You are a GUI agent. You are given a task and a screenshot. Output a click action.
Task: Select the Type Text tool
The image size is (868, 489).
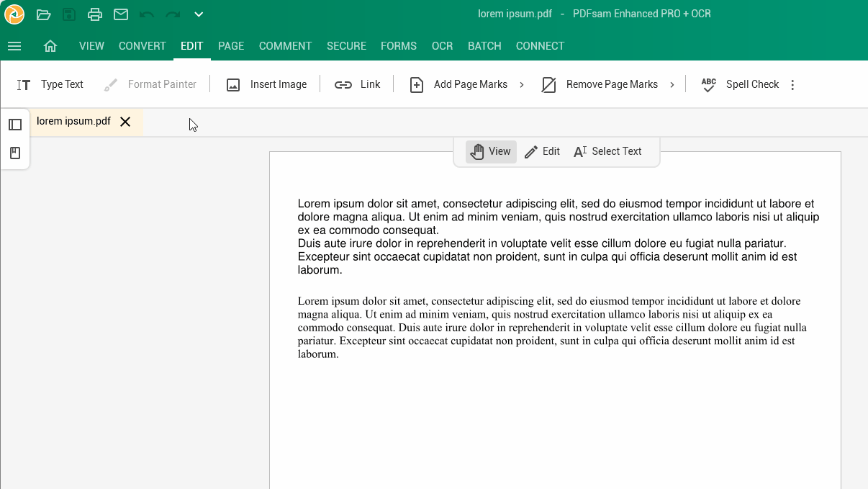(x=50, y=84)
